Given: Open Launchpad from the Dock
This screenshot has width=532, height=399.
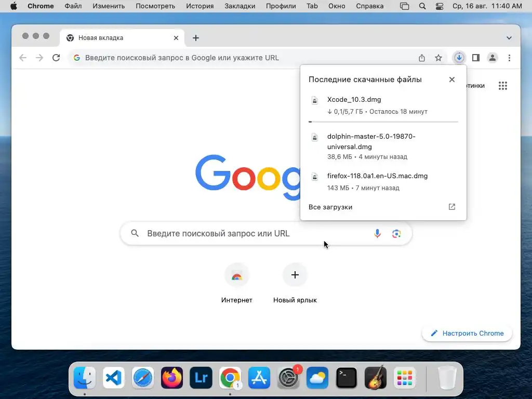Looking at the screenshot, I should [x=405, y=378].
